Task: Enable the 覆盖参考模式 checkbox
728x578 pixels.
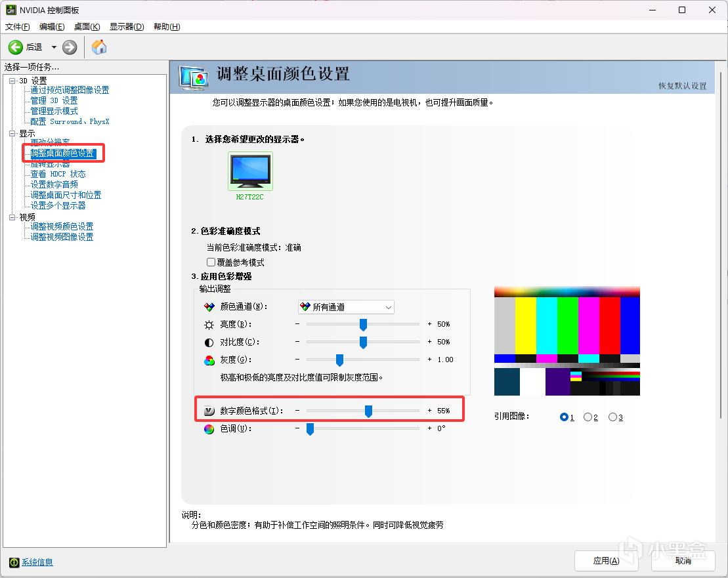Action: pos(211,262)
